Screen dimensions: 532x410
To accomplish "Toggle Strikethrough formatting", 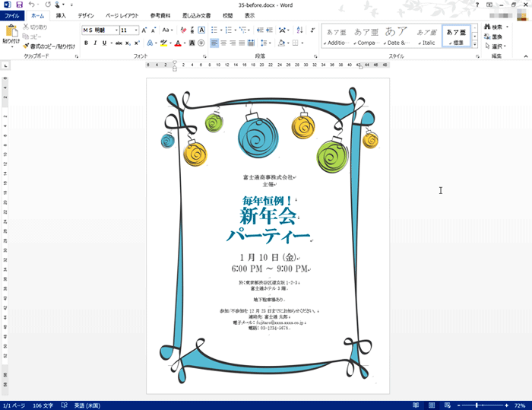I will click(119, 43).
